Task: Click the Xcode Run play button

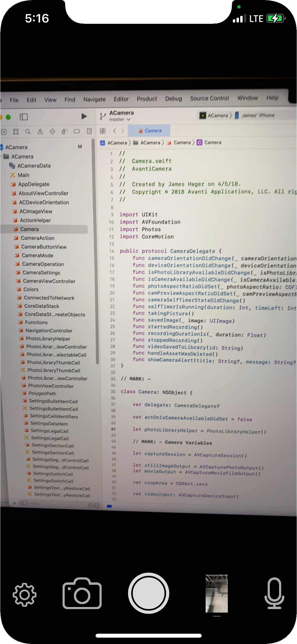Action: click(x=84, y=116)
